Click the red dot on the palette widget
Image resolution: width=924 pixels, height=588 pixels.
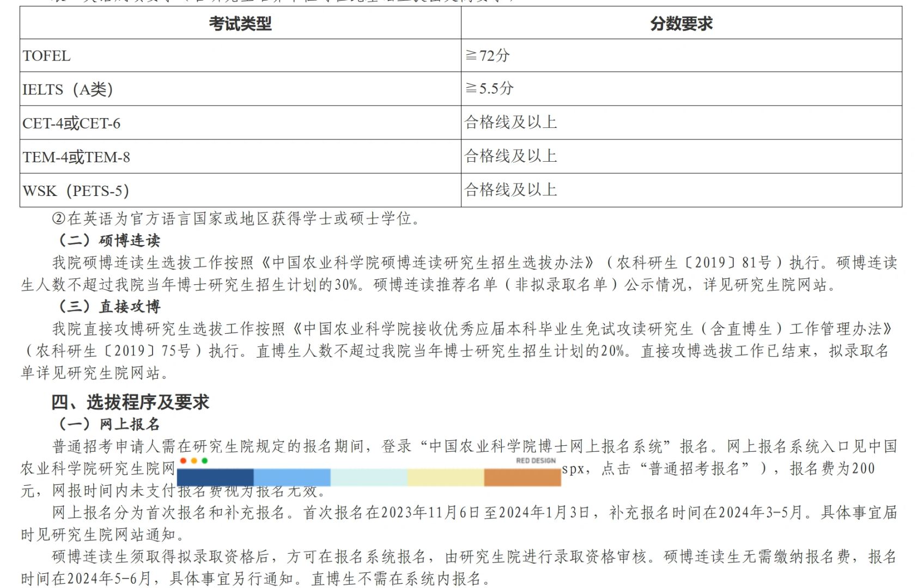pos(183,461)
